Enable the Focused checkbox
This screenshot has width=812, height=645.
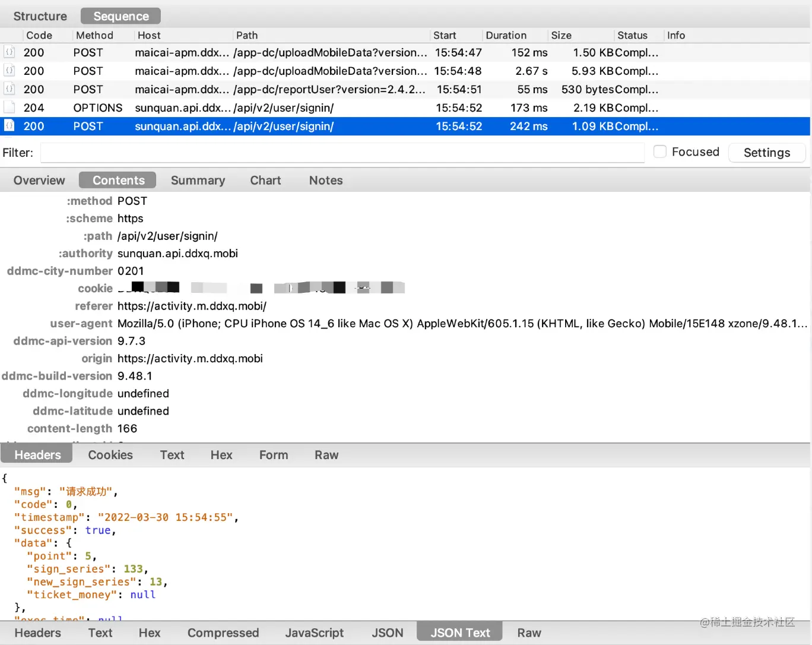pyautogui.click(x=659, y=151)
